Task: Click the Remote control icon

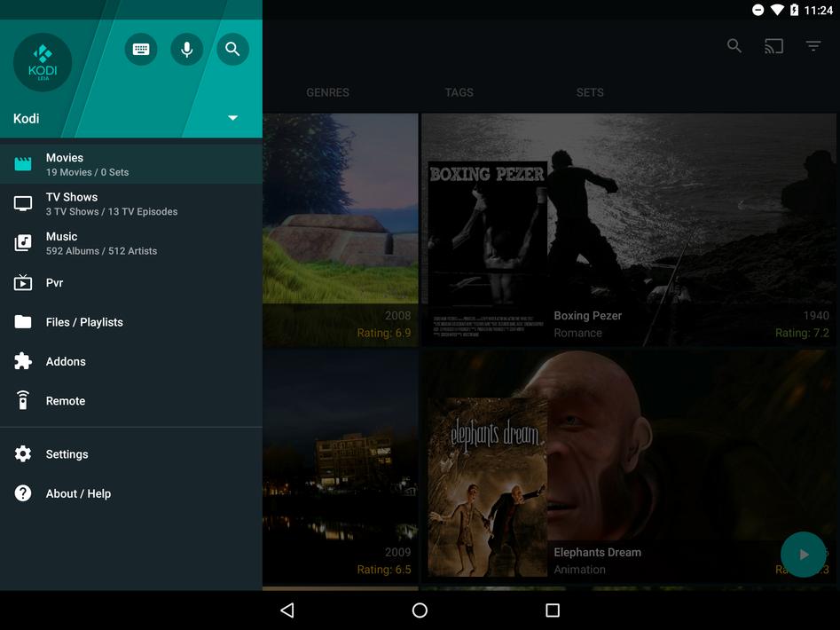Action: [x=23, y=400]
